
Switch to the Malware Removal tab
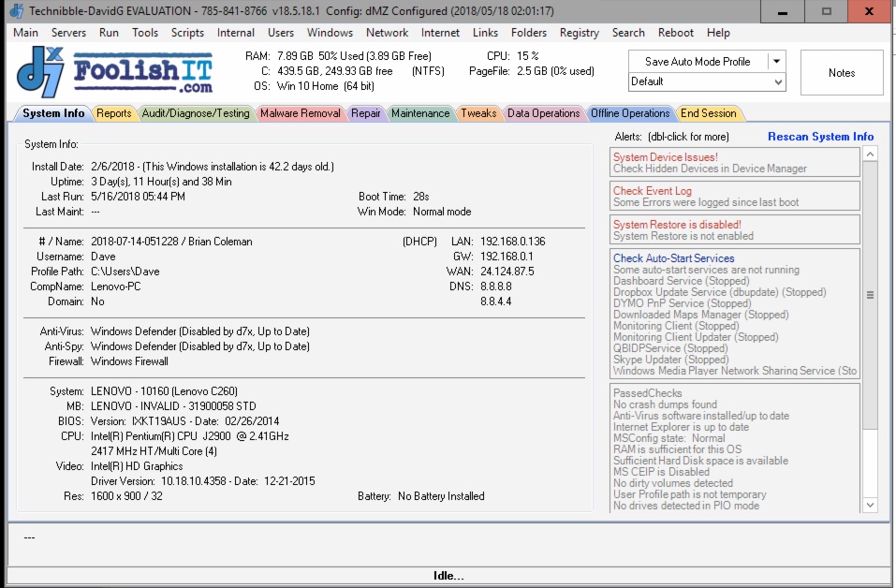tap(300, 113)
